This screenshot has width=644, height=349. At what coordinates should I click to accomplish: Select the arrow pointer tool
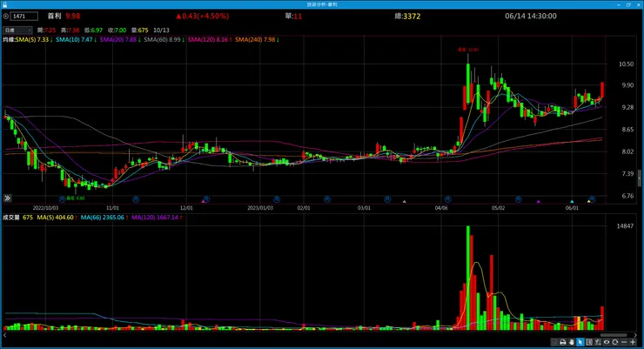click(580, 342)
